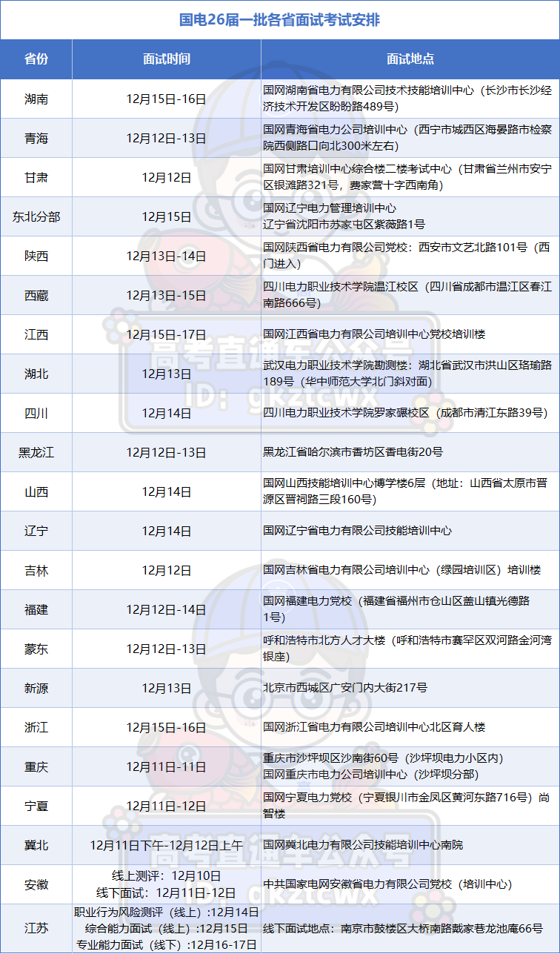The image size is (560, 954).
Task: Click the 呼和浩特市北方人才大楼 address
Action: pyautogui.click(x=407, y=649)
